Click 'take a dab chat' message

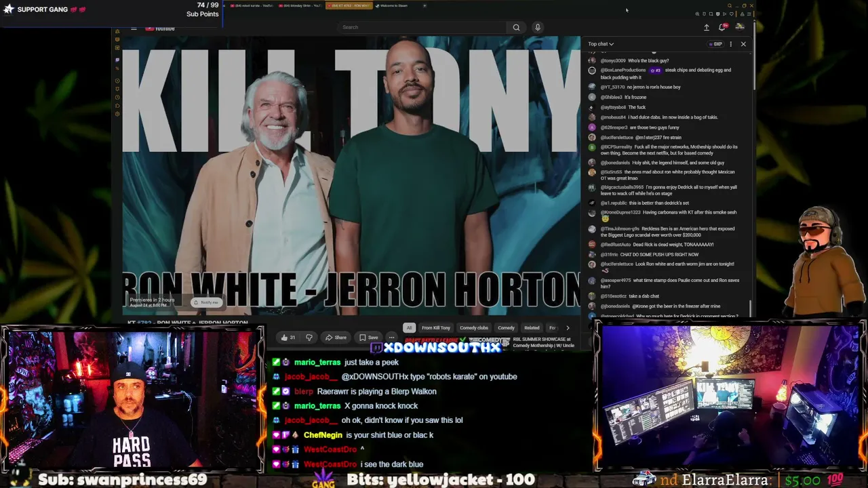click(644, 296)
